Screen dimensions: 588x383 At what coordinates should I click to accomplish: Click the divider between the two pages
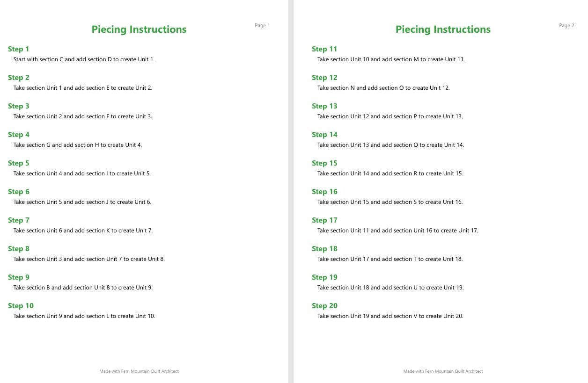click(291, 191)
